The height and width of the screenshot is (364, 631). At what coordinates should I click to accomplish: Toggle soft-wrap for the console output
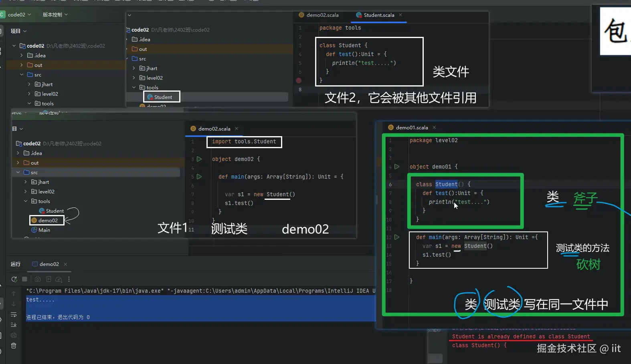point(14,314)
